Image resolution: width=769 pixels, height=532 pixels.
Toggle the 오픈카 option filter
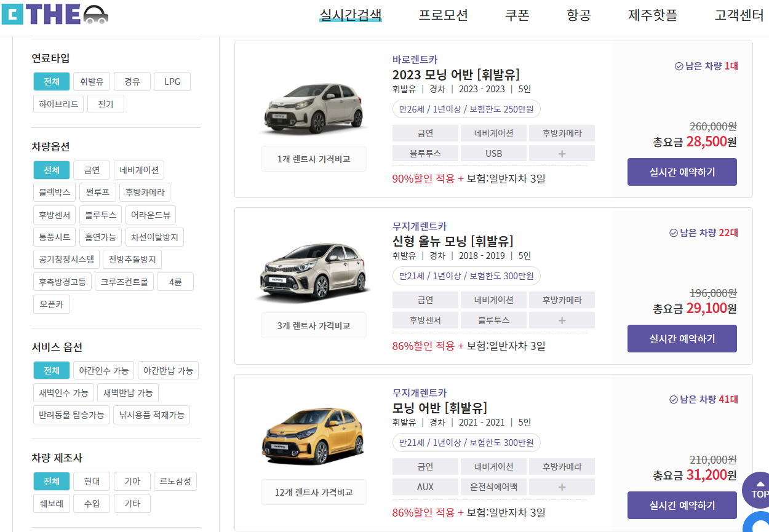click(52, 304)
